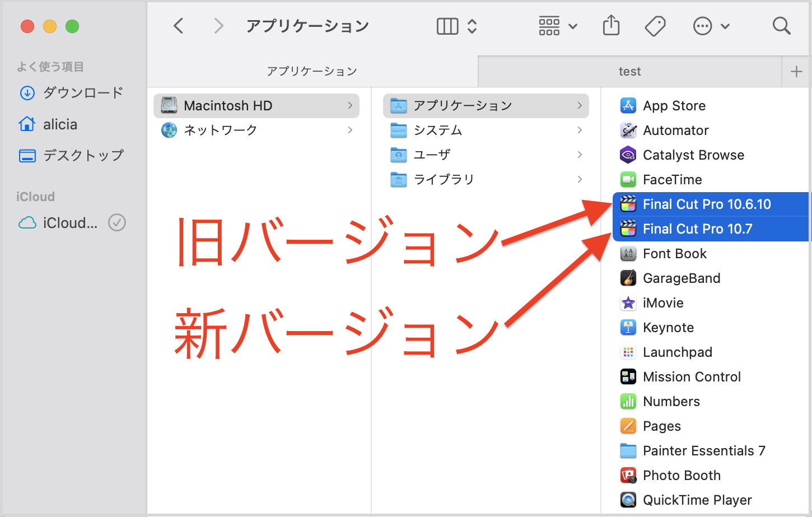
Task: Switch to the test tab
Action: click(x=629, y=71)
